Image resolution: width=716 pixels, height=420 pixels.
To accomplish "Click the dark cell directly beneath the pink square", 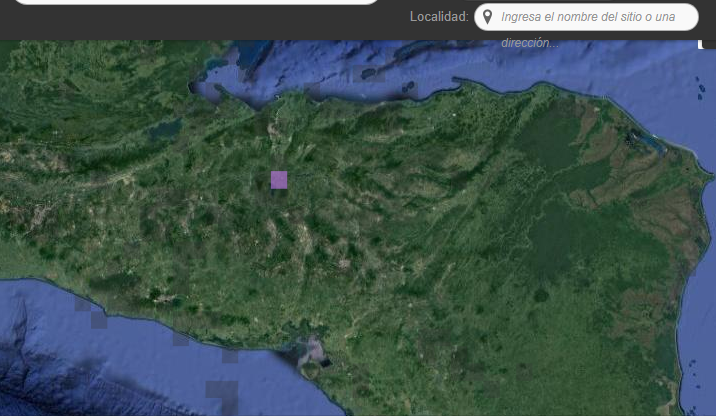I will point(279,193).
